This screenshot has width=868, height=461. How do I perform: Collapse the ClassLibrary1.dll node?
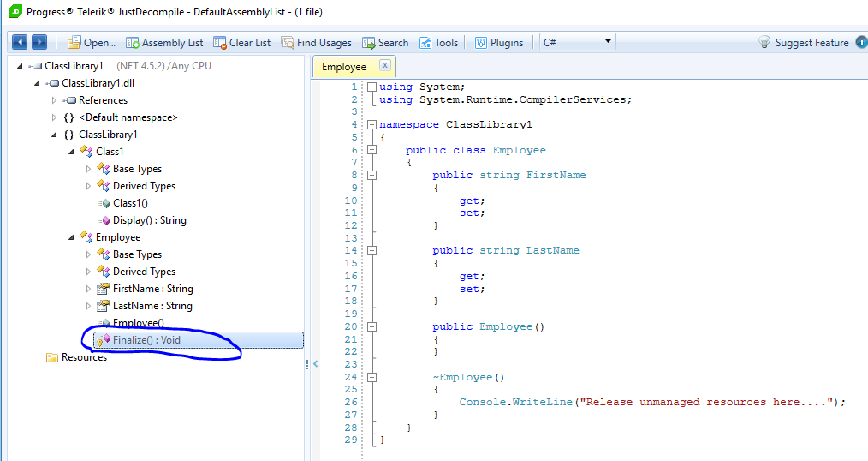point(37,83)
